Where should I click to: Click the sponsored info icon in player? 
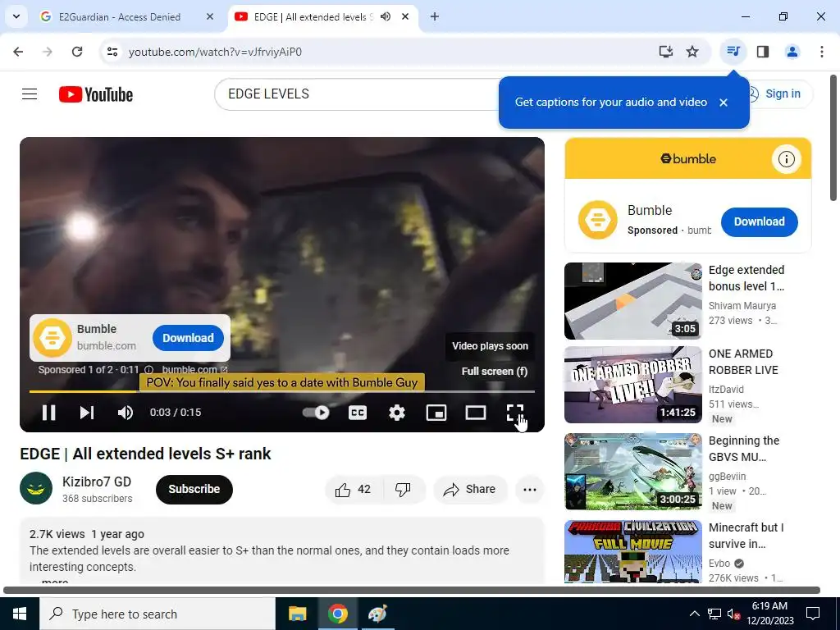[x=149, y=370]
